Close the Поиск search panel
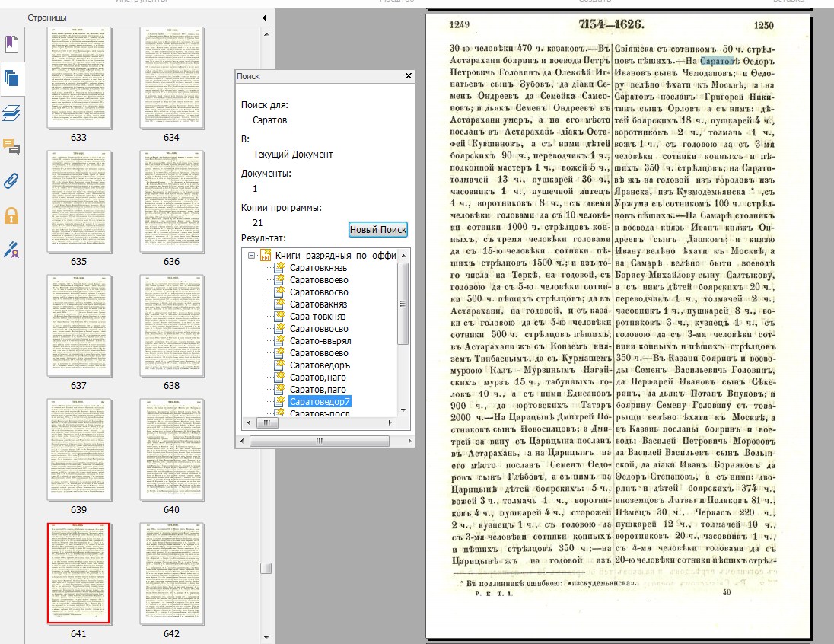The image size is (834, 644). point(408,76)
